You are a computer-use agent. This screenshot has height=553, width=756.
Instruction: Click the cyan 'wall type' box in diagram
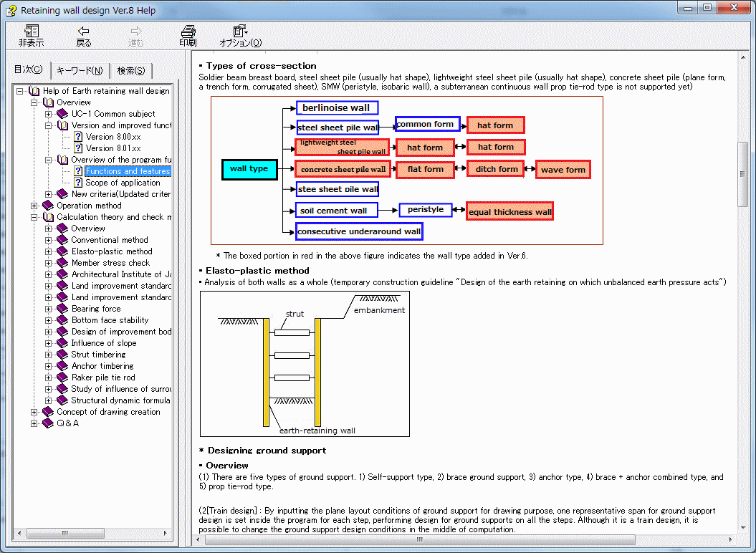pyautogui.click(x=250, y=169)
